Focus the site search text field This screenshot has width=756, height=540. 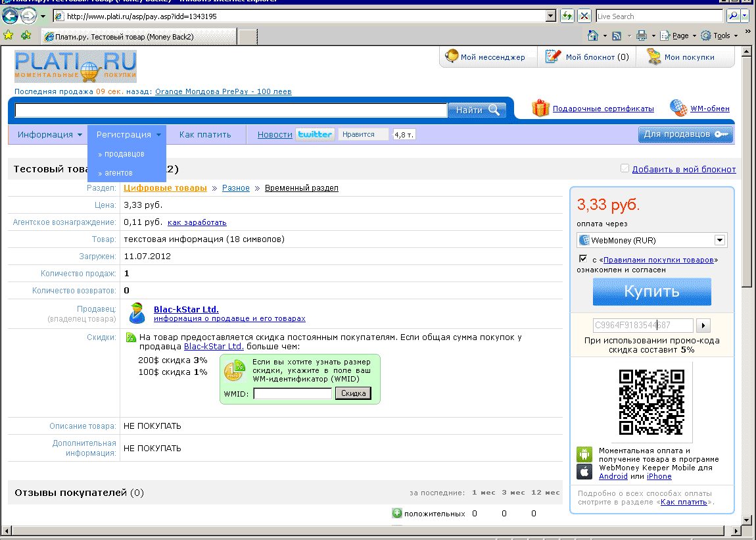point(231,110)
